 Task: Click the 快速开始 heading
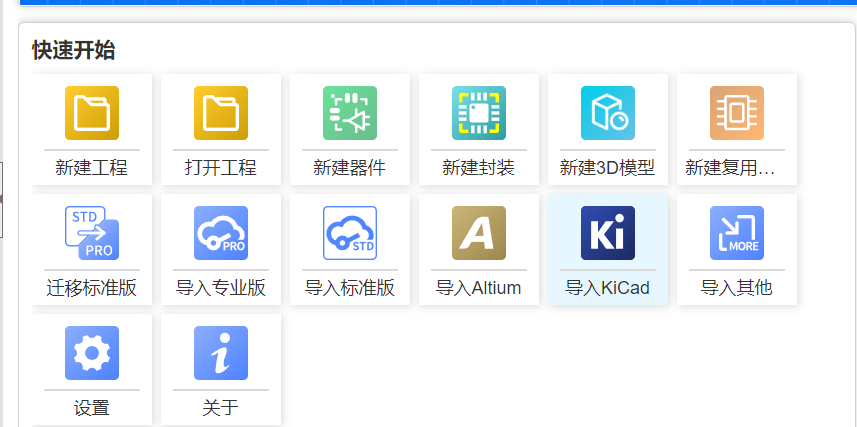point(73,50)
